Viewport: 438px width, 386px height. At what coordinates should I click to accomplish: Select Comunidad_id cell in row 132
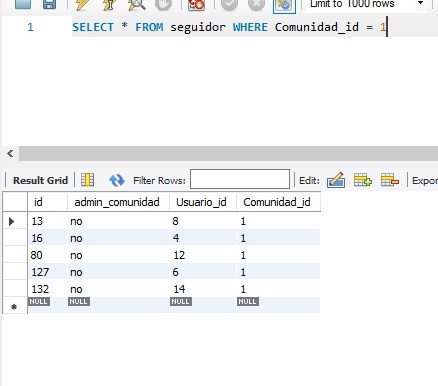(x=278, y=289)
